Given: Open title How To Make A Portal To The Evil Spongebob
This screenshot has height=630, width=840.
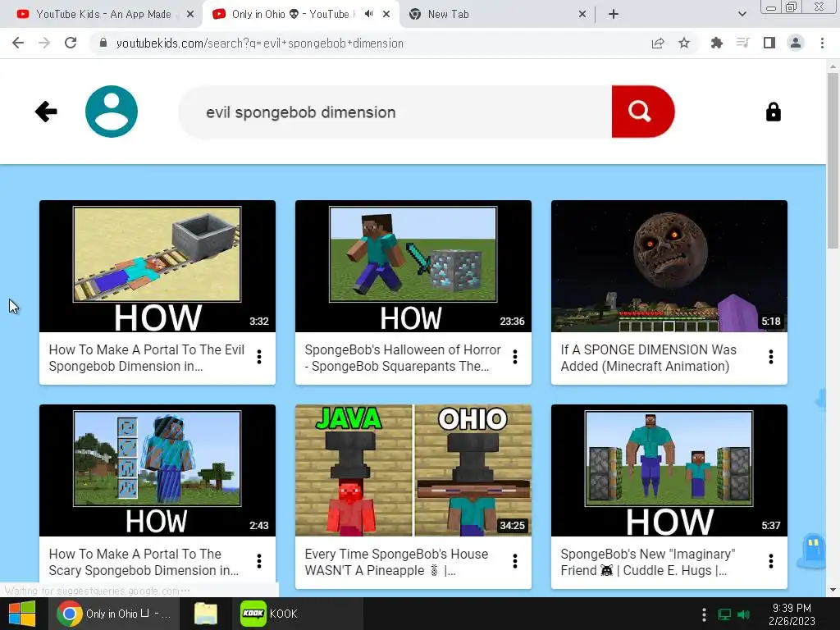Looking at the screenshot, I should pos(146,358).
